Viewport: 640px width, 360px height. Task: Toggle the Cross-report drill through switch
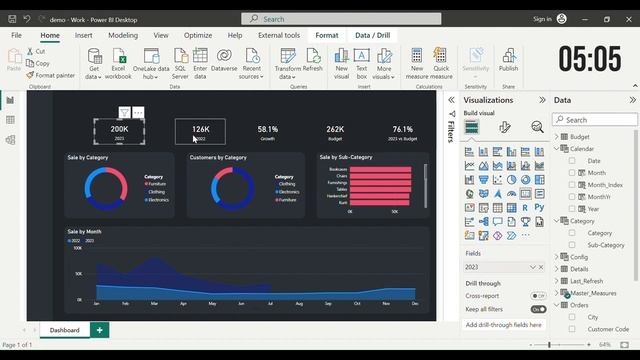538,296
